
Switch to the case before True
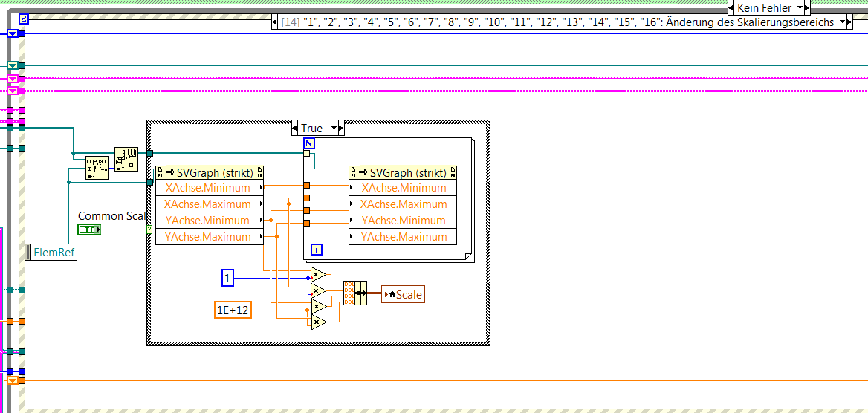294,128
